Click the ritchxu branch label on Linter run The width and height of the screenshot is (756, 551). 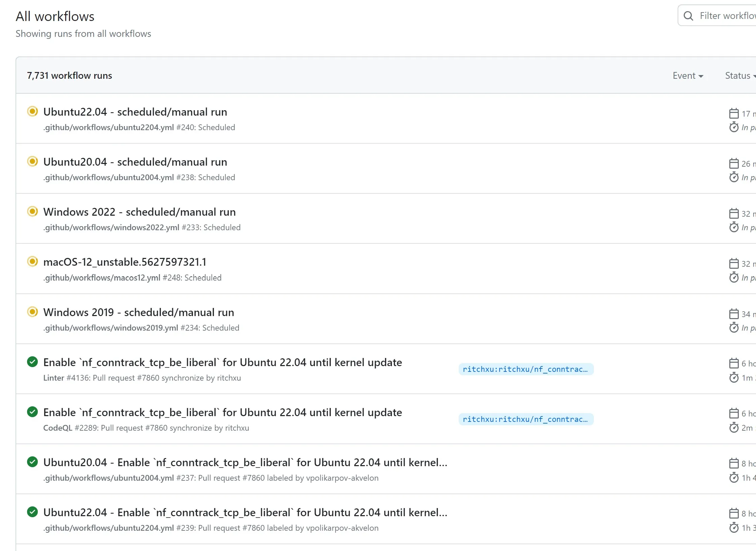(526, 369)
